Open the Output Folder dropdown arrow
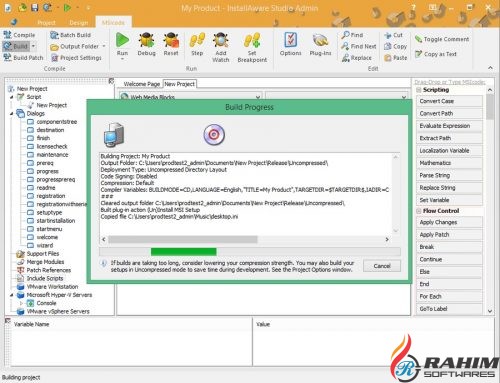The width and height of the screenshot is (500, 383). click(x=104, y=46)
